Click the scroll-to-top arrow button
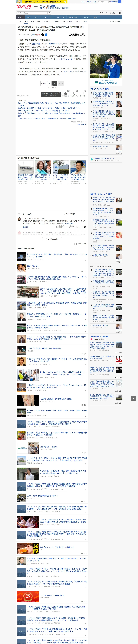The height and width of the screenshot is (644, 138). [x=133, y=398]
